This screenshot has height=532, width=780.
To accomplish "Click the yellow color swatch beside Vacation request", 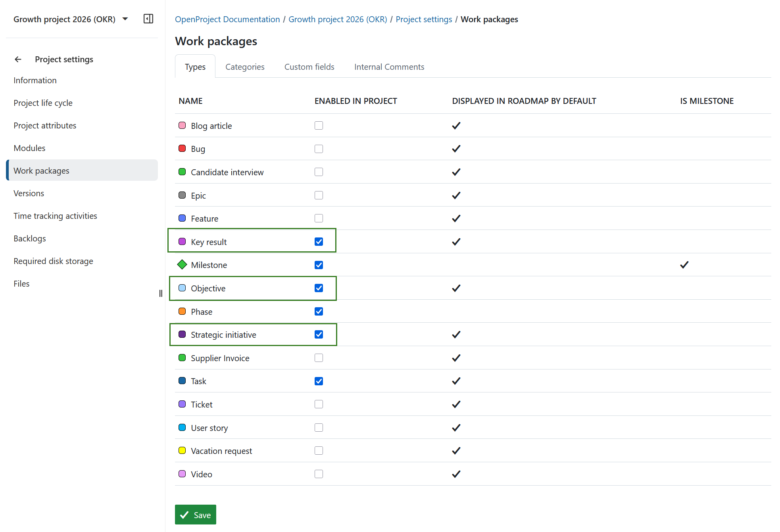I will (182, 450).
